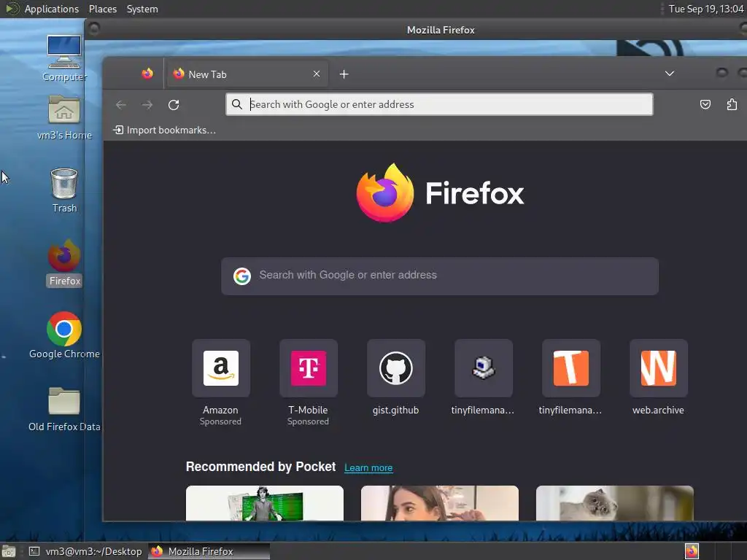Select the Old Firefox Data folder
747x560 pixels.
pos(64,408)
